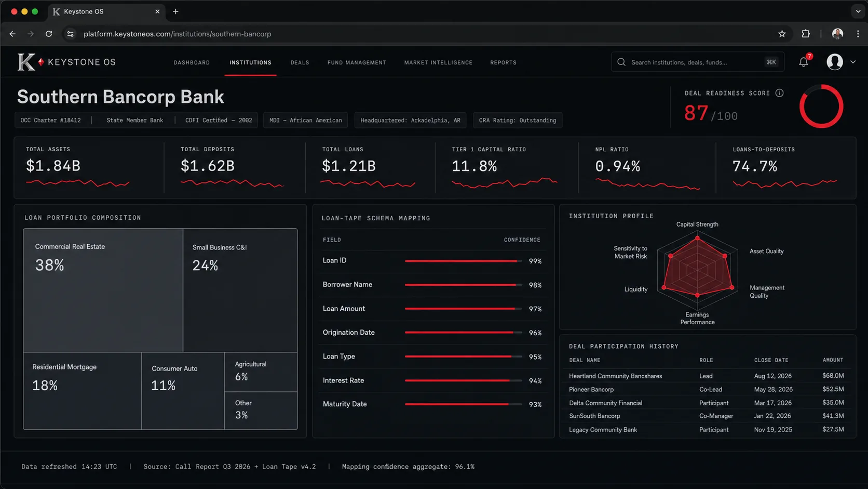Open a new browser tab
Image resolution: width=868 pixels, height=489 pixels.
coord(175,11)
